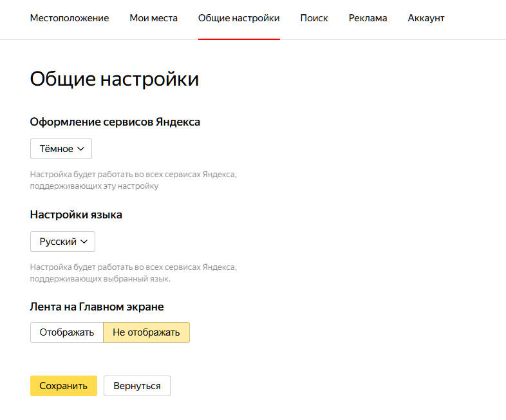The width and height of the screenshot is (506, 420).
Task: Click the gray hint text under language dropdown
Action: coord(133,273)
